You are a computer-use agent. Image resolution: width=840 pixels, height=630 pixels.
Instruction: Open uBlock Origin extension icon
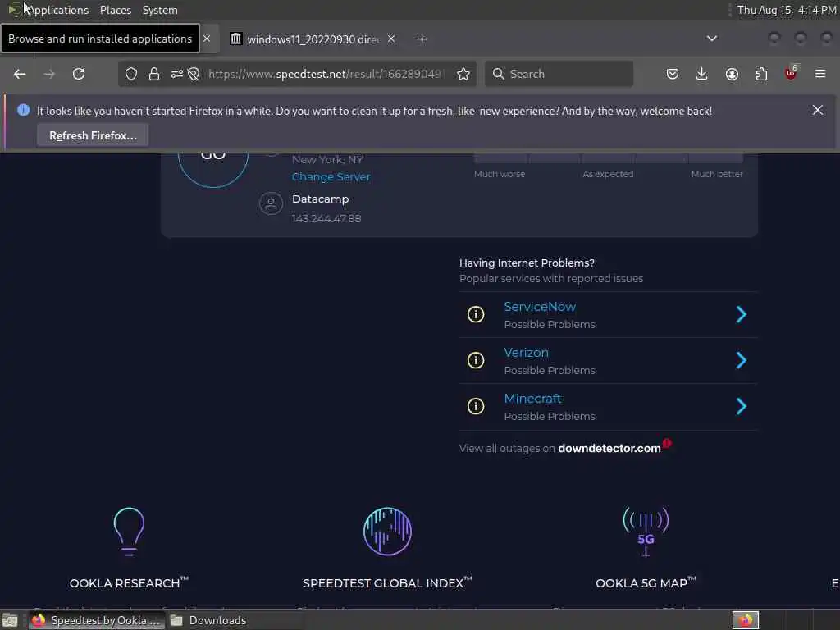[x=791, y=73]
